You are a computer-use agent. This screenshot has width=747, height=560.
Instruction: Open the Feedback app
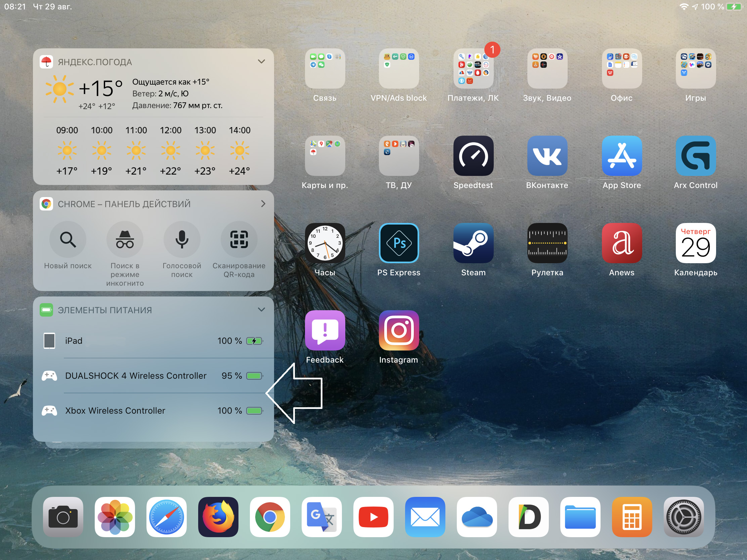coord(325,330)
